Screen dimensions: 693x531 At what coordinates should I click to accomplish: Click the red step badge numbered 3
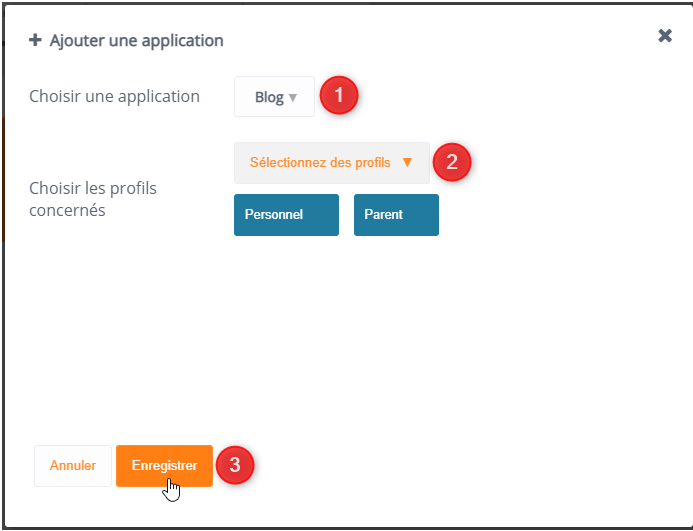point(234,465)
